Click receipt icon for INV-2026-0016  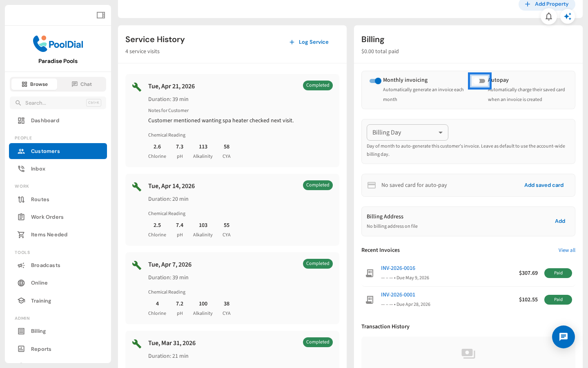click(370, 273)
